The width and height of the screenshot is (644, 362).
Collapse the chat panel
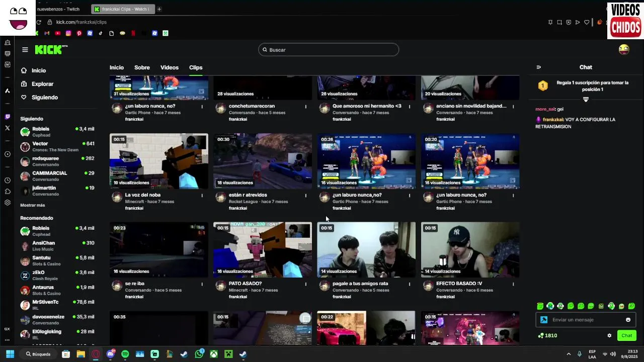539,67
